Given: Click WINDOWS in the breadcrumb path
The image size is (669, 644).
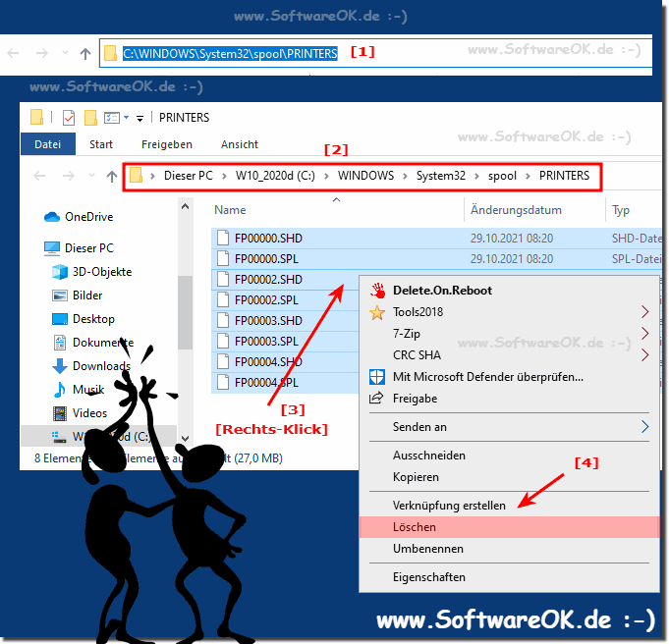Looking at the screenshot, I should point(366,176).
